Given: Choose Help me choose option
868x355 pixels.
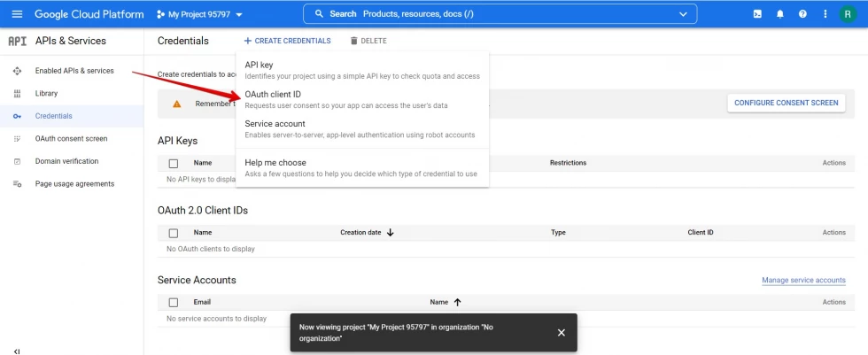Looking at the screenshot, I should (362, 168).
